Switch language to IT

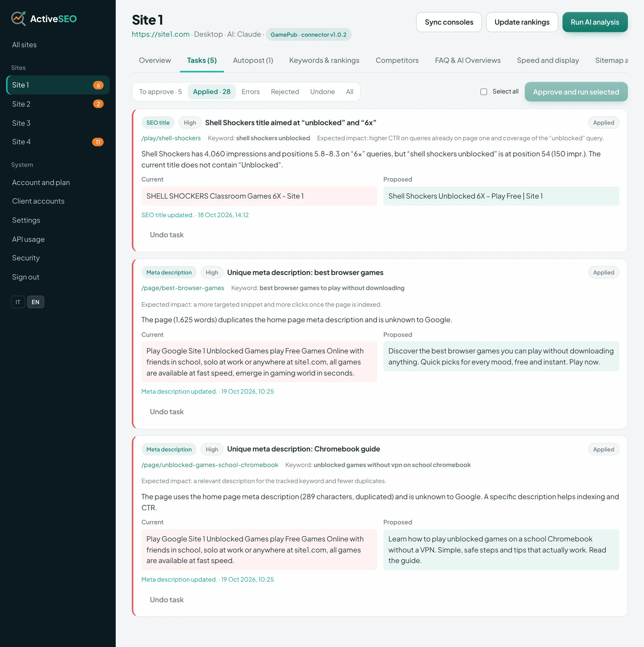(18, 302)
